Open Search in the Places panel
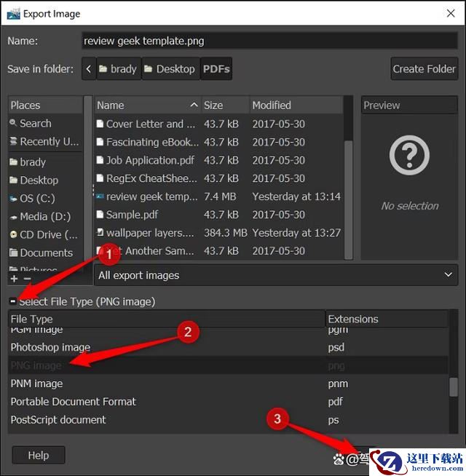 45,123
